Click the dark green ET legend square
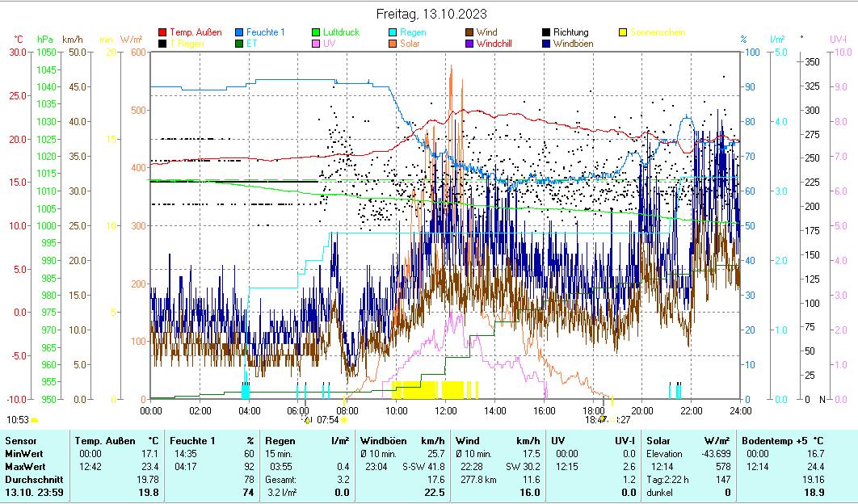The image size is (858, 504). [x=240, y=44]
